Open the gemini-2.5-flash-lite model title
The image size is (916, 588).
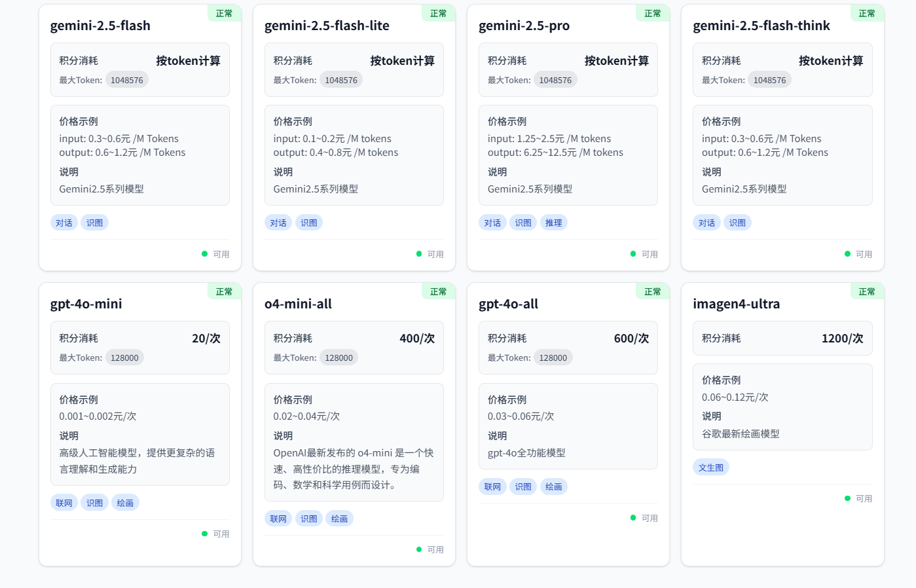tap(327, 26)
